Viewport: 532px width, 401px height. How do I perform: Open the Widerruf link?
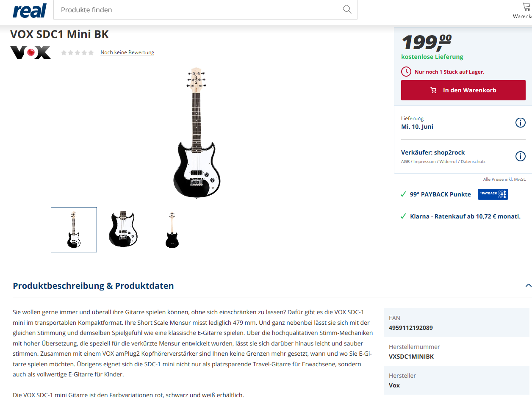[x=448, y=162]
